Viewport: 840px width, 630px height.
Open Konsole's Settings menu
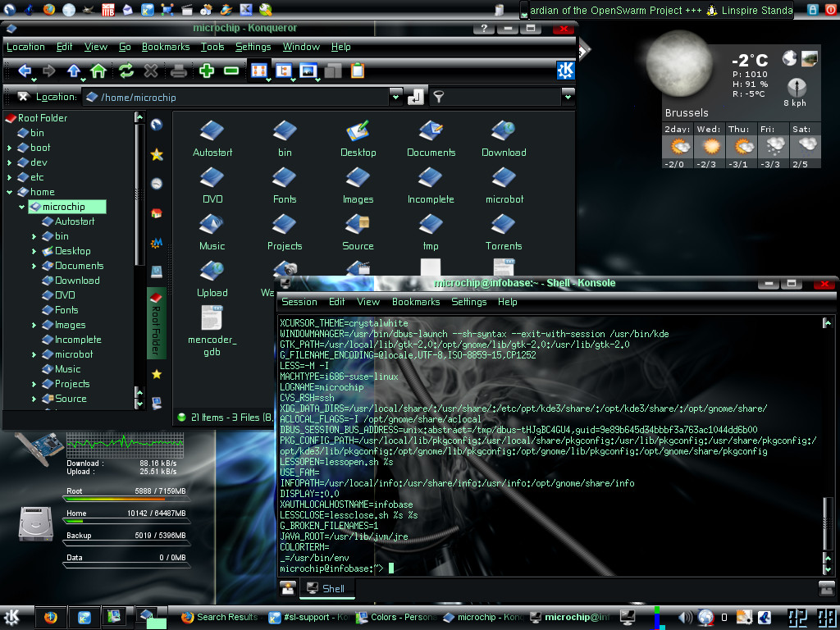click(x=468, y=302)
